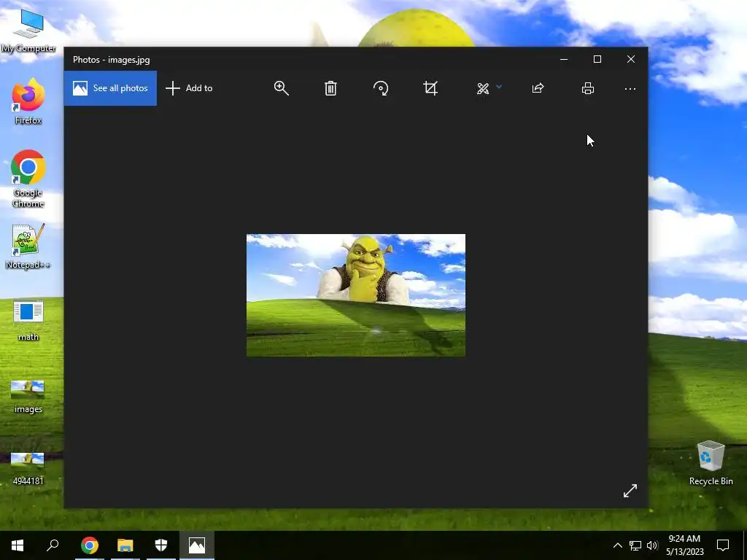Open File Explorer from taskbar
Viewport: 747px width, 560px height.
pyautogui.click(x=125, y=545)
